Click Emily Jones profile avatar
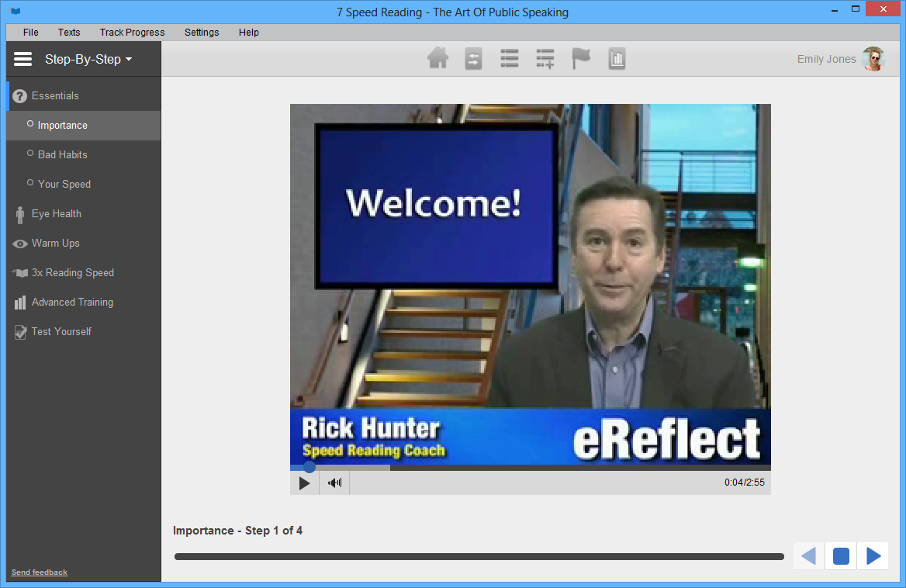Viewport: 906px width, 588px height. point(873,59)
